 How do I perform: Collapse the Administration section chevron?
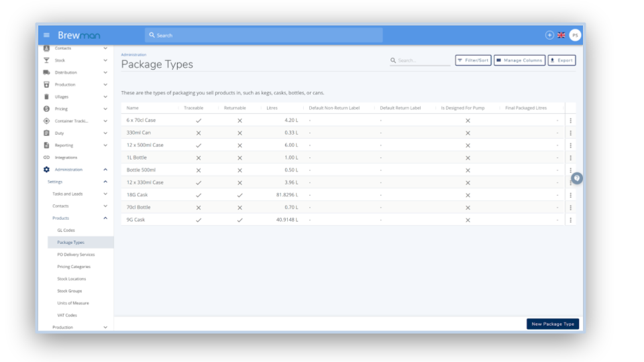pyautogui.click(x=105, y=170)
